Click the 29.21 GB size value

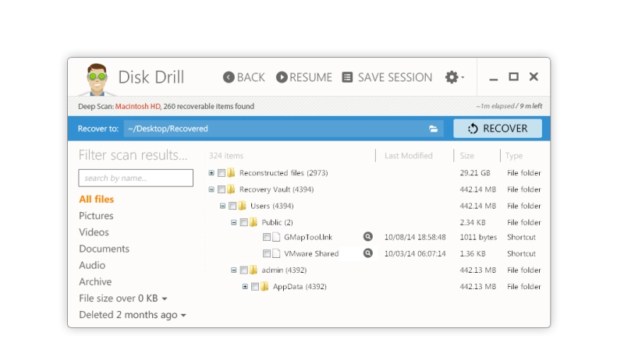point(475,173)
